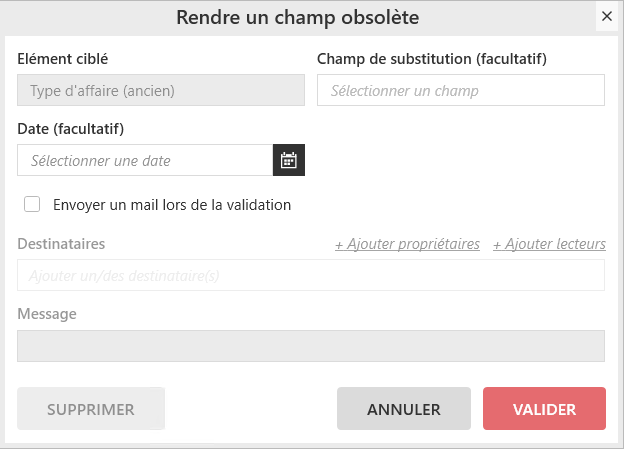Click the 'Elément ciblé' label
Image resolution: width=624 pixels, height=449 pixels.
click(x=63, y=59)
